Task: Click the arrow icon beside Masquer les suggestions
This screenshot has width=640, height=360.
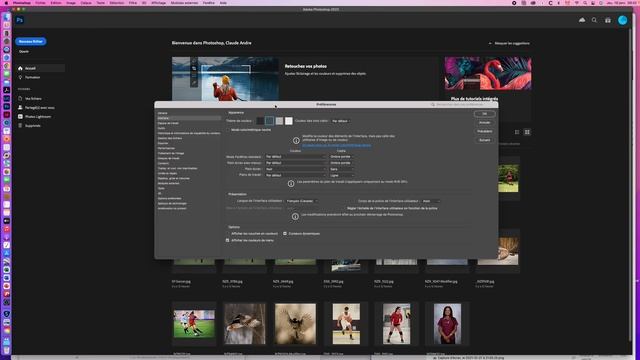Action: click(x=490, y=43)
